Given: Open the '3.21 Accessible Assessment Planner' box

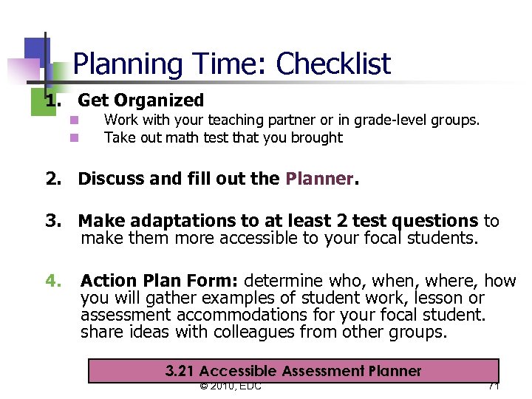Looking at the screenshot, I should click(293, 371).
